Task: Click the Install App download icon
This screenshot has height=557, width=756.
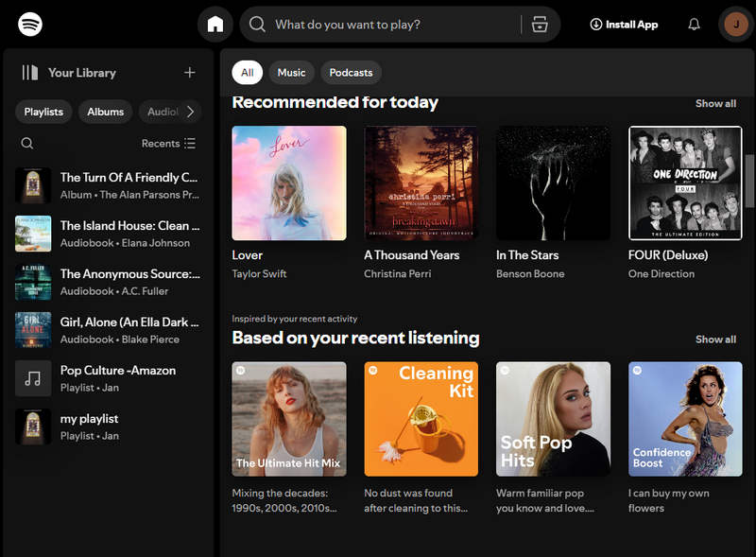Action: pyautogui.click(x=596, y=25)
